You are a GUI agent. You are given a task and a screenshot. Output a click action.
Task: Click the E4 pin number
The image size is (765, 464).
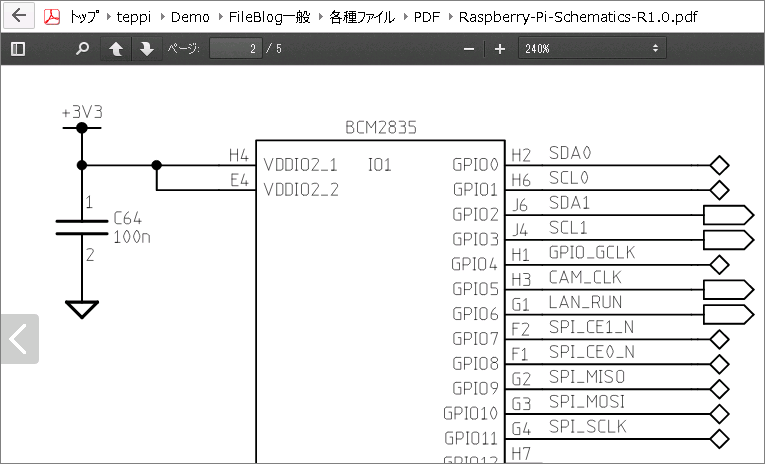(239, 180)
